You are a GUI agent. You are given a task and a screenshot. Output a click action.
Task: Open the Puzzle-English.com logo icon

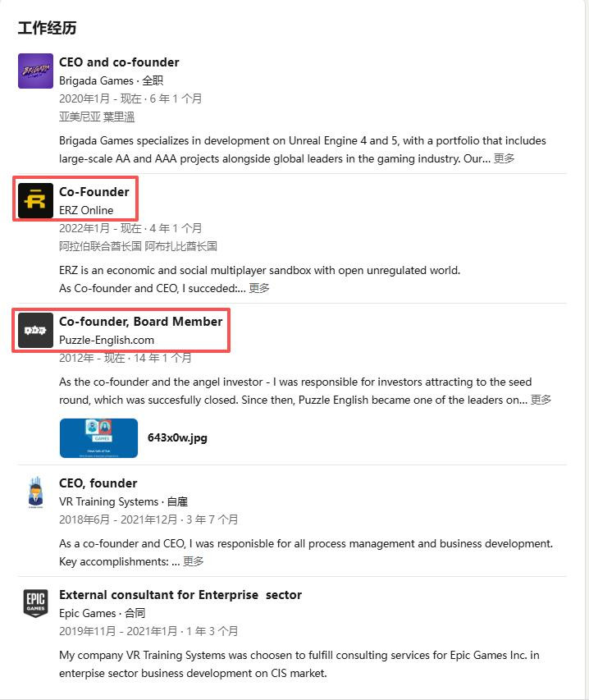[x=35, y=331]
